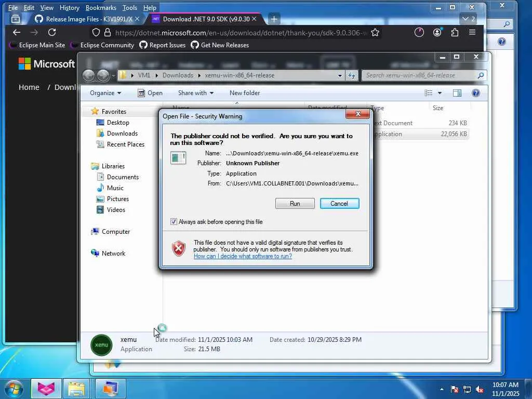Image resolution: width=532 pixels, height=399 pixels.
Task: Close the Open File Security Warning dialog
Action: [357, 114]
